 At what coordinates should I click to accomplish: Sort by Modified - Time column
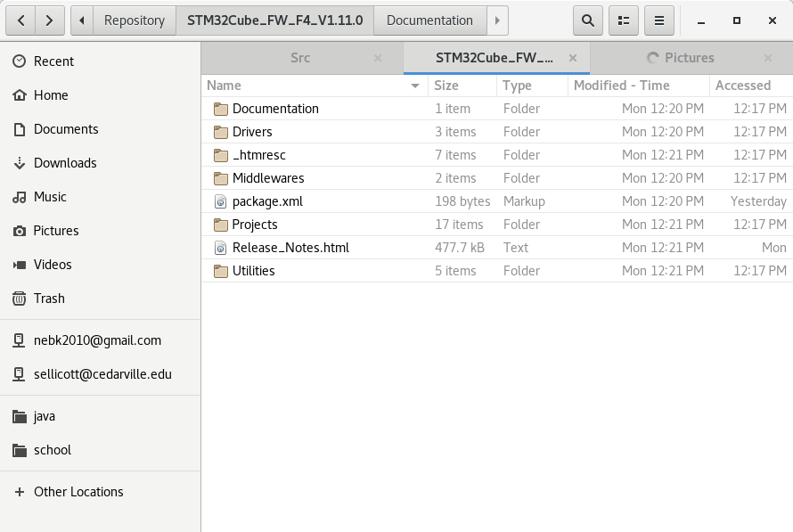(639, 86)
